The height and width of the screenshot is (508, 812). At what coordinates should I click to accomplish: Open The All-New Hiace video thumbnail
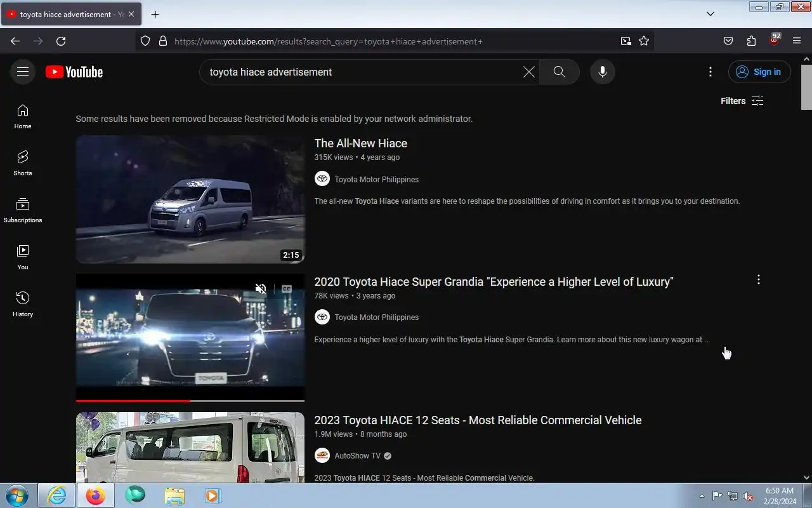coord(190,199)
